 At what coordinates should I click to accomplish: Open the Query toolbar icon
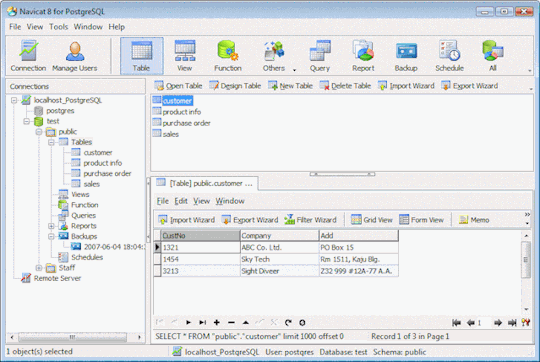tap(320, 56)
